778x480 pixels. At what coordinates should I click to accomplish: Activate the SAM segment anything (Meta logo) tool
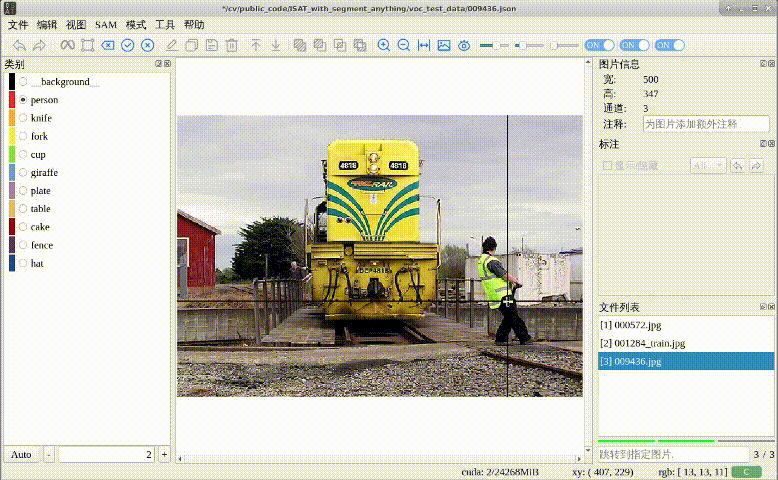(67, 46)
